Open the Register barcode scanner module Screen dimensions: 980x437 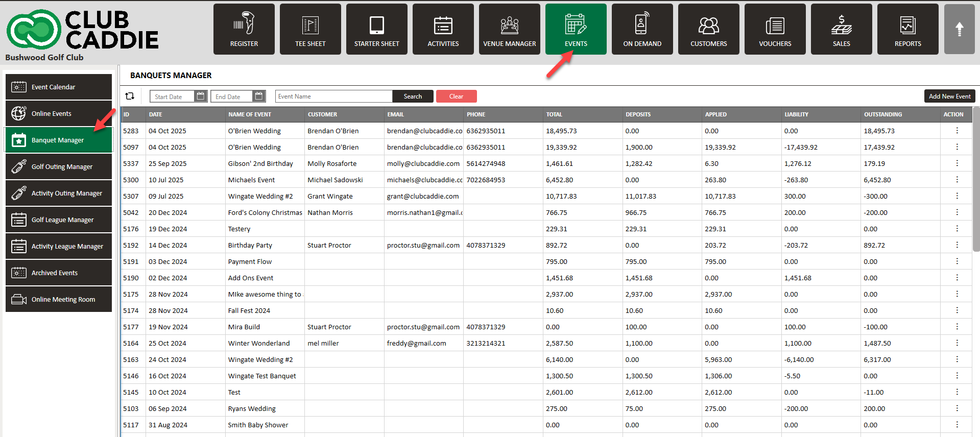244,29
